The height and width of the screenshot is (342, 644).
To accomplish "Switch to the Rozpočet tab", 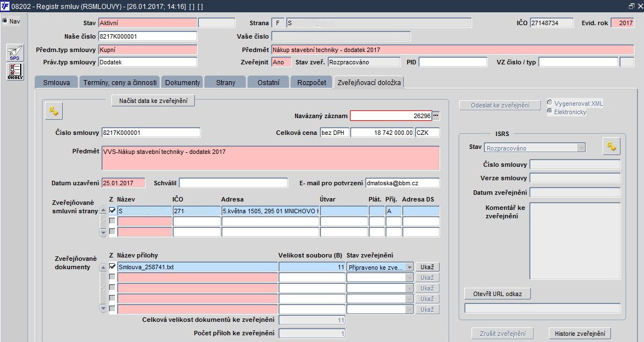I will pyautogui.click(x=311, y=82).
